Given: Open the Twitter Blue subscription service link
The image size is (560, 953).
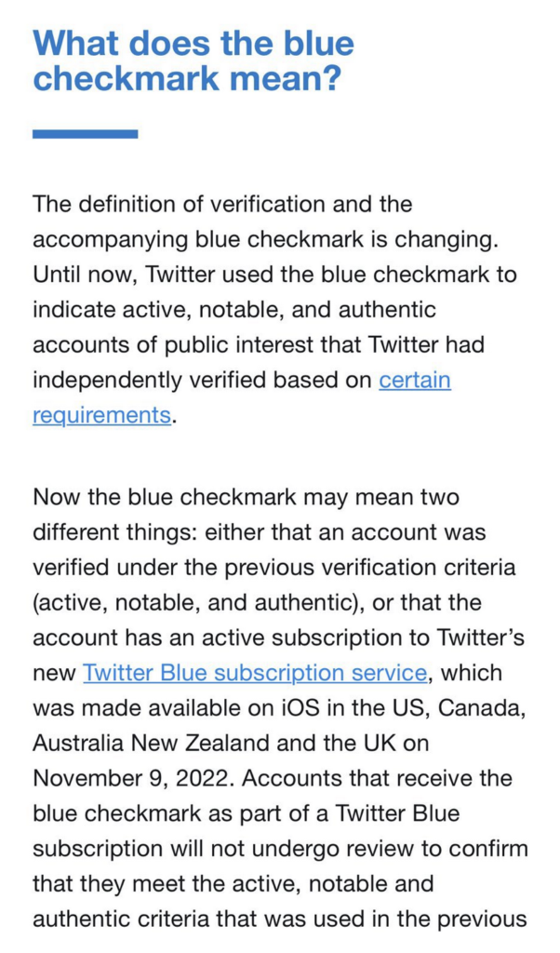Looking at the screenshot, I should click(255, 673).
